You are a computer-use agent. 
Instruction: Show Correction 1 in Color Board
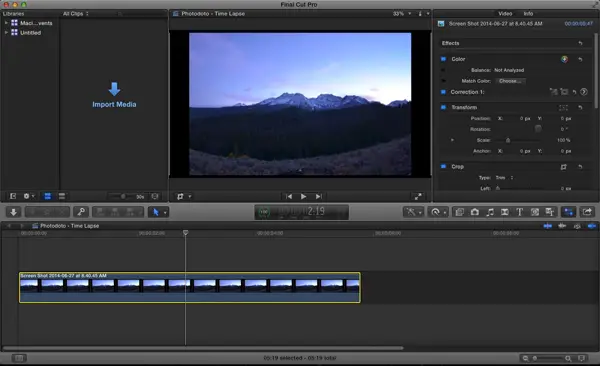(x=584, y=92)
